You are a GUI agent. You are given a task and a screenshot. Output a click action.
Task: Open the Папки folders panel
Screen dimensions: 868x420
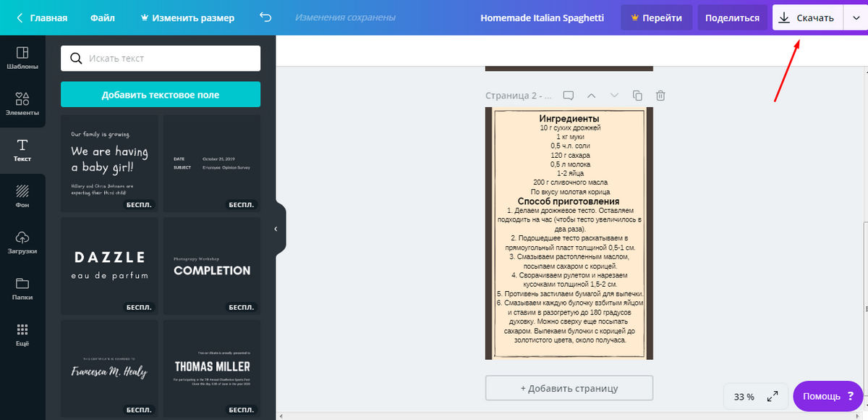[22, 288]
